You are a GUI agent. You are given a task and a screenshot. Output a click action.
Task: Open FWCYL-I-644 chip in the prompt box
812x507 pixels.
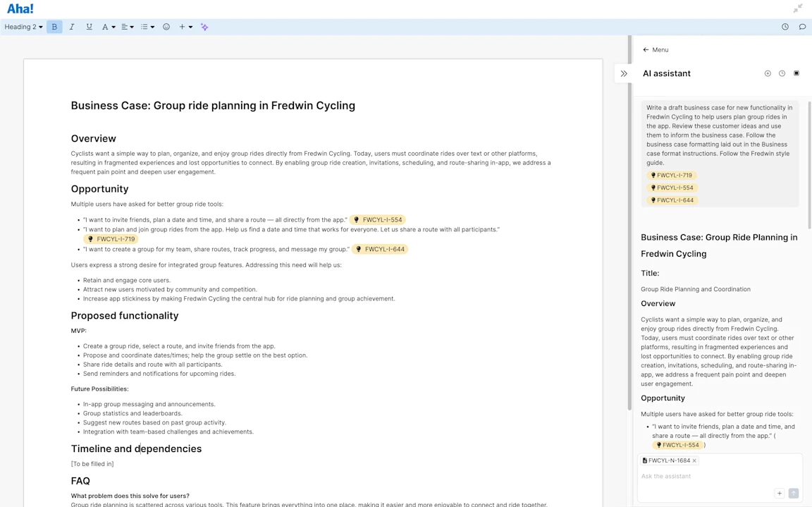coord(672,200)
